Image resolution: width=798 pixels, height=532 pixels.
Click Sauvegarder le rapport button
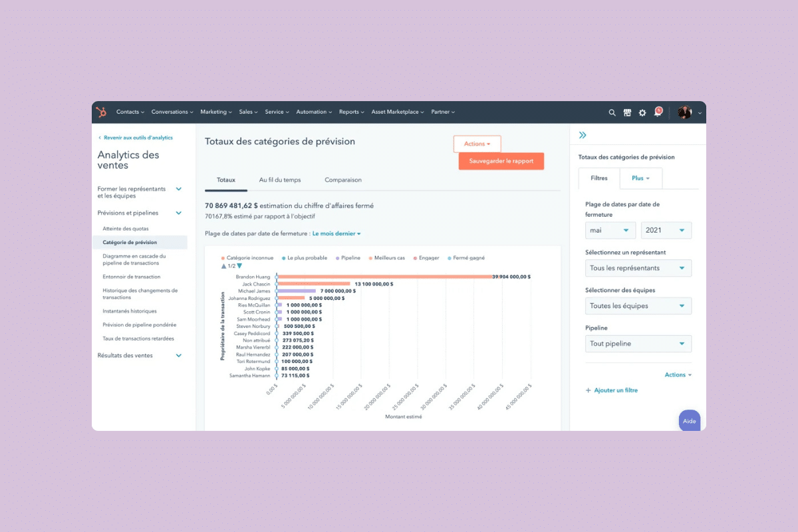501,162
